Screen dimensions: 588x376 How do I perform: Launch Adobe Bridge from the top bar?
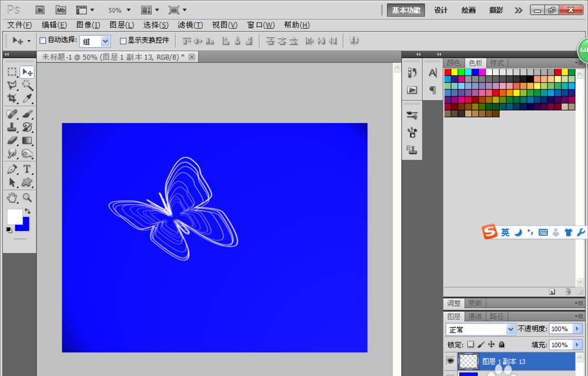40,10
